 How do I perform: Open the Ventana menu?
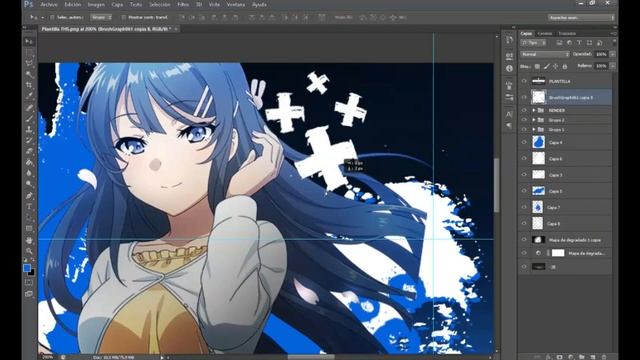[236, 4]
